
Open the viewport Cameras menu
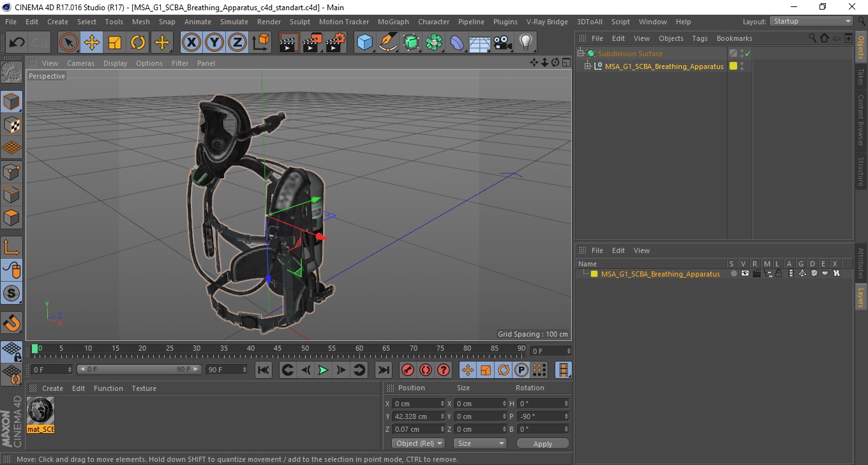pyautogui.click(x=80, y=63)
